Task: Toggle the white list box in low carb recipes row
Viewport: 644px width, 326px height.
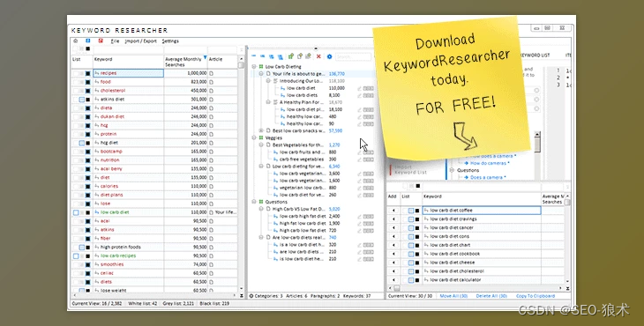Action: [76, 256]
